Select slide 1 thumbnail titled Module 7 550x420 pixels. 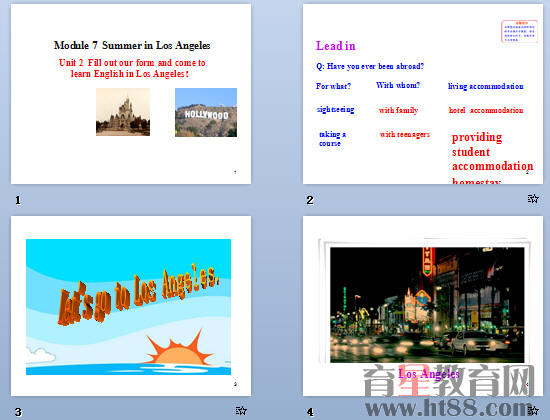131,94
